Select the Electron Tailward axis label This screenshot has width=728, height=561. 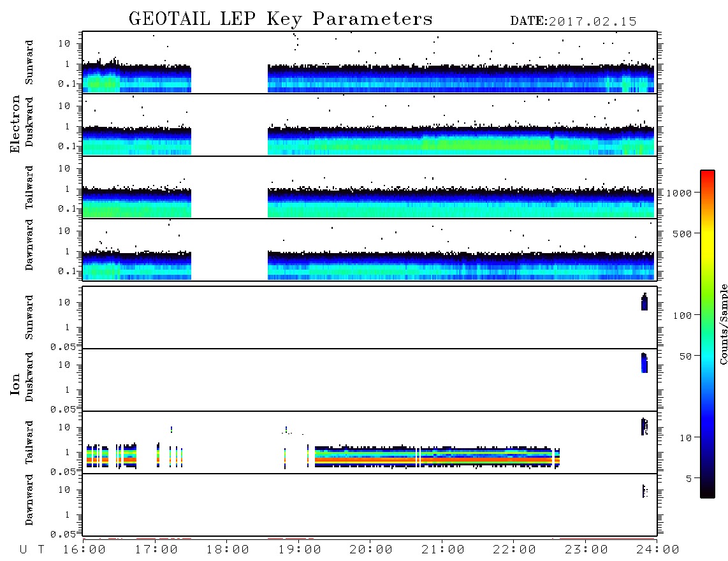point(29,187)
